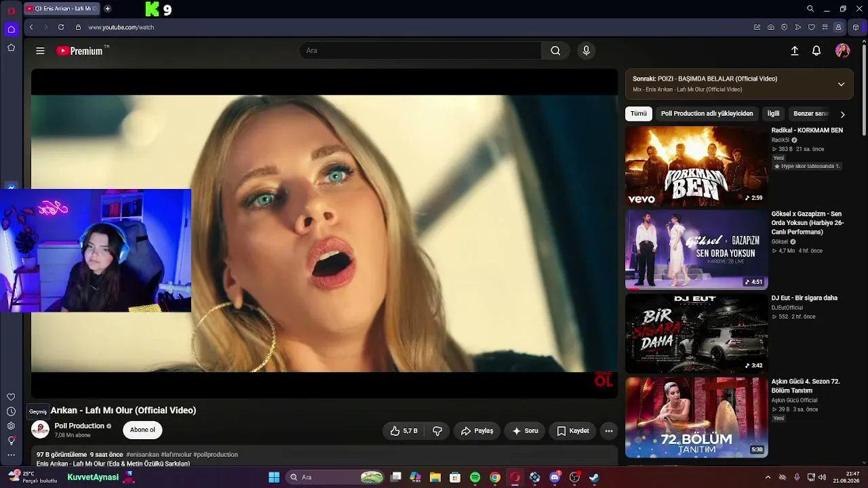
Task: Select the İlgili filter chip
Action: 773,114
